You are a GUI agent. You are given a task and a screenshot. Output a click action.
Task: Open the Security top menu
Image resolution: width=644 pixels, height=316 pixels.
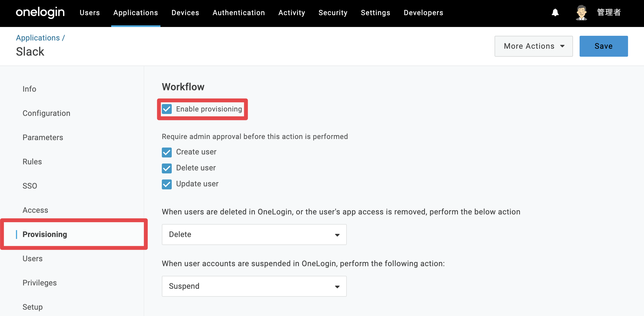pos(333,13)
